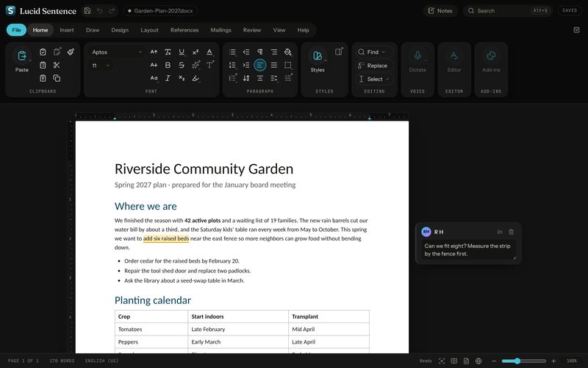Viewport: 588px width, 368px height.
Task: Expand the Paste options arrow
Action: [30, 60]
